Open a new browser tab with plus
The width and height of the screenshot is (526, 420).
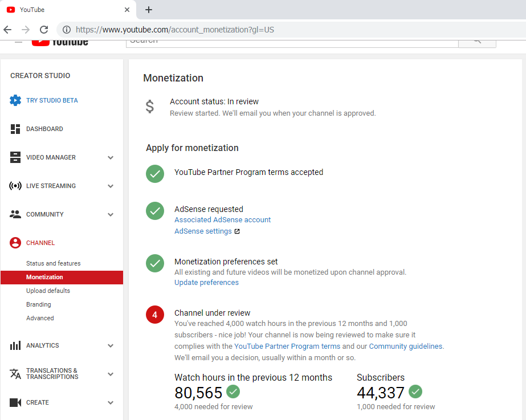[149, 10]
